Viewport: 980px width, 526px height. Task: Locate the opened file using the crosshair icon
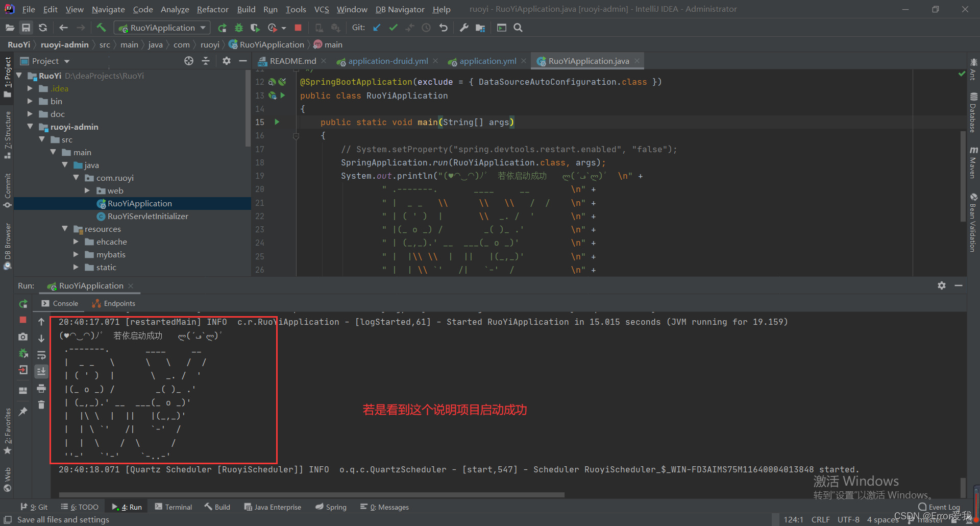pos(189,61)
